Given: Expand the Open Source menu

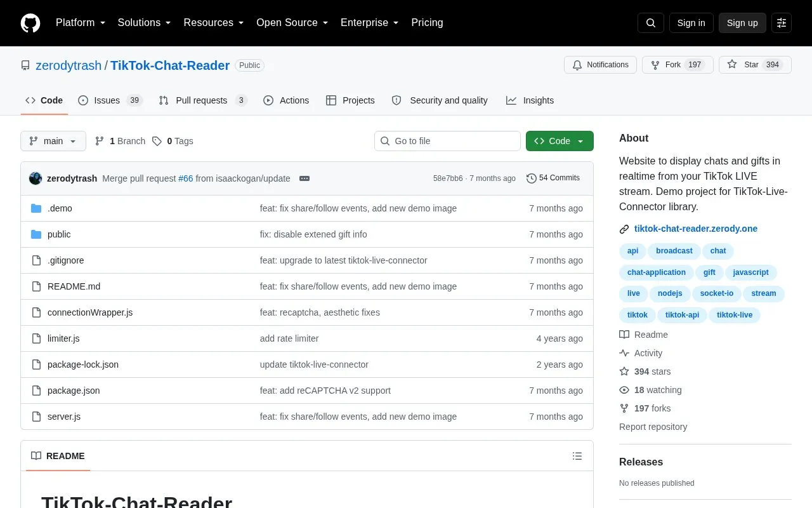Looking at the screenshot, I should [x=292, y=23].
